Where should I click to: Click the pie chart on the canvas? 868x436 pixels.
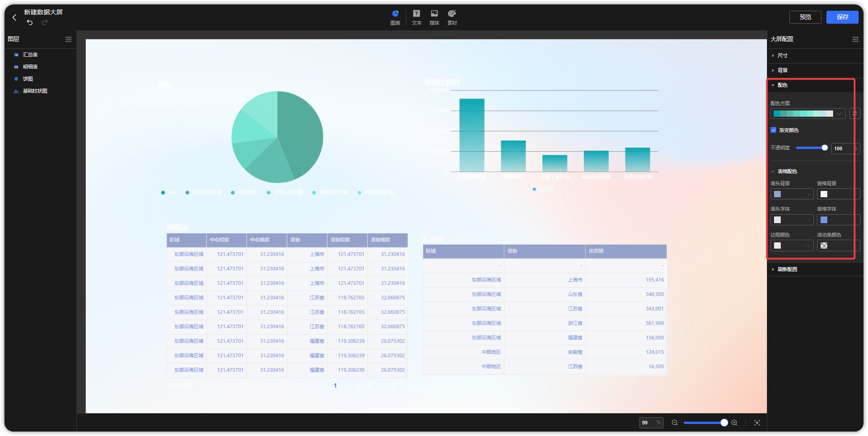[277, 137]
